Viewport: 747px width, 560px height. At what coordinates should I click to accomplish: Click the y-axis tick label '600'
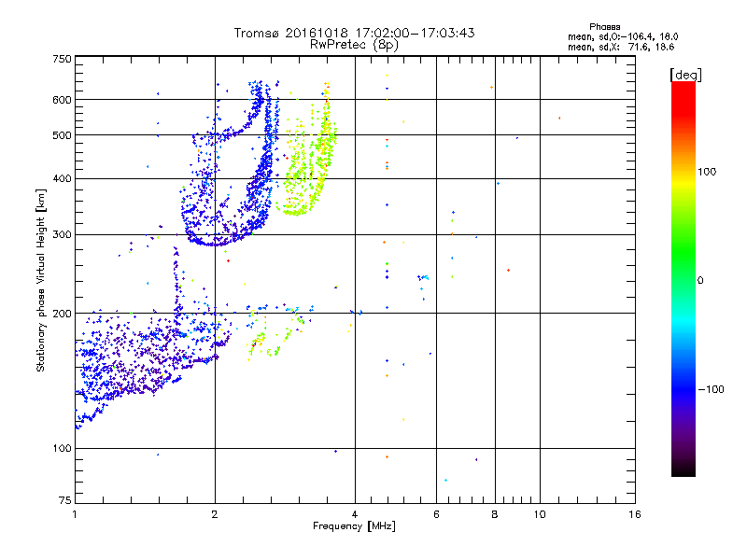click(x=62, y=100)
